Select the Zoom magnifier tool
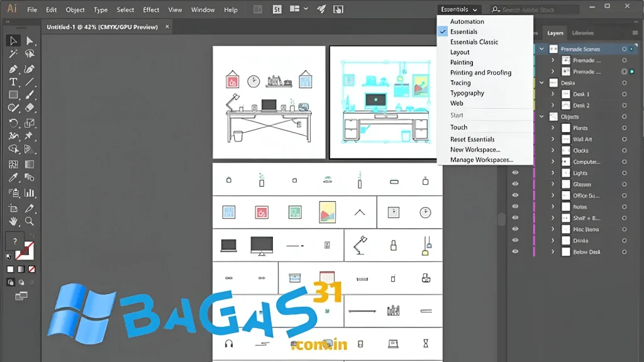Viewport: 644px width, 362px height. point(29,221)
